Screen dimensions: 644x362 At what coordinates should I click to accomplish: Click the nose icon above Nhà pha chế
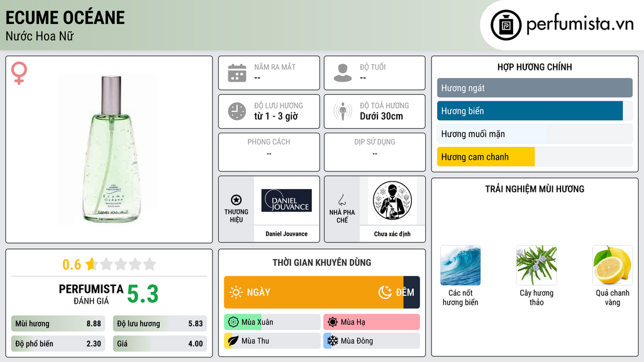[341, 200]
